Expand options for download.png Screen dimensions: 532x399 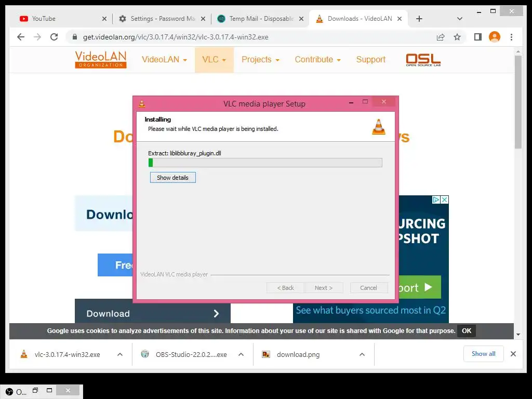pos(362,354)
